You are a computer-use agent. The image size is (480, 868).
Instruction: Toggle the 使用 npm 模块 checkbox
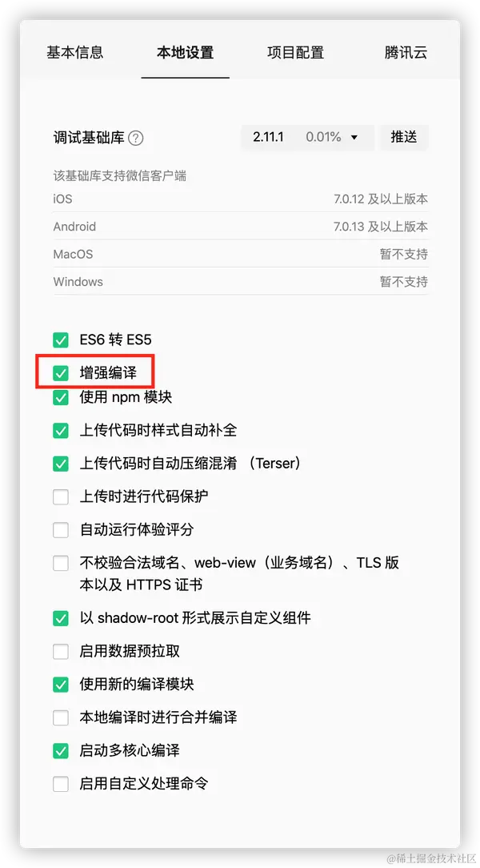point(61,397)
